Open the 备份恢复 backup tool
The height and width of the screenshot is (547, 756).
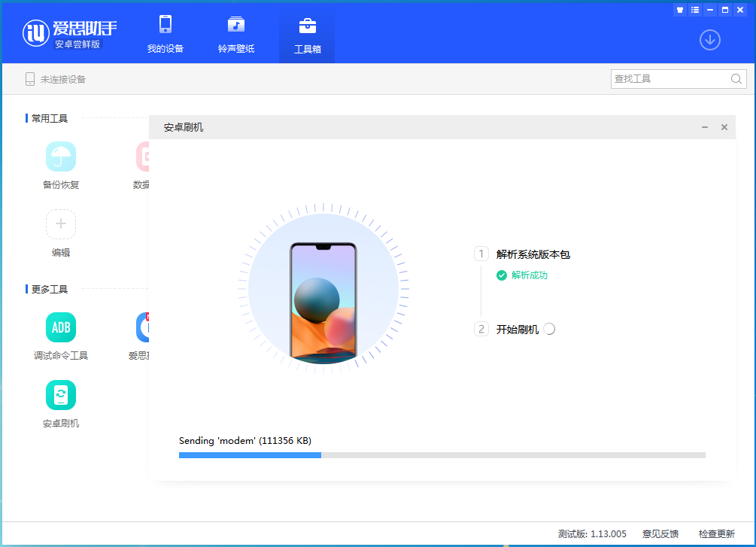pyautogui.click(x=61, y=157)
